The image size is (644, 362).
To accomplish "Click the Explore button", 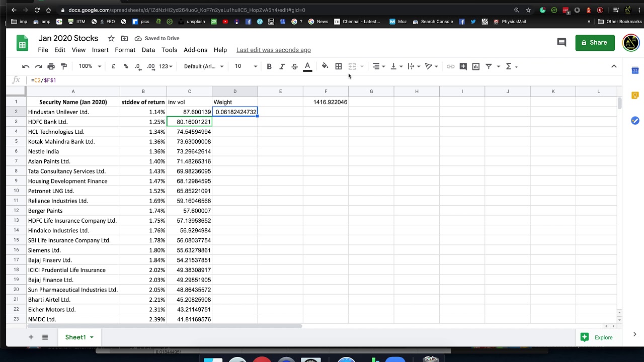I will point(597,337).
